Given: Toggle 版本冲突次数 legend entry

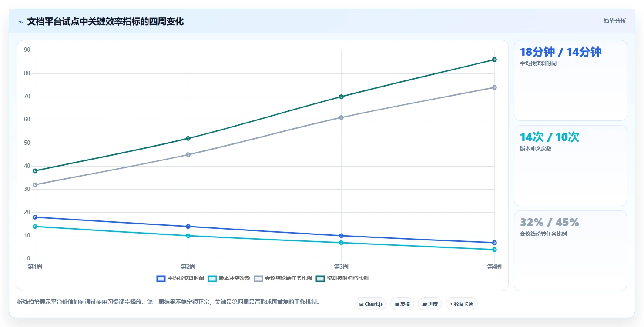Looking at the screenshot, I should pyautogui.click(x=229, y=278).
